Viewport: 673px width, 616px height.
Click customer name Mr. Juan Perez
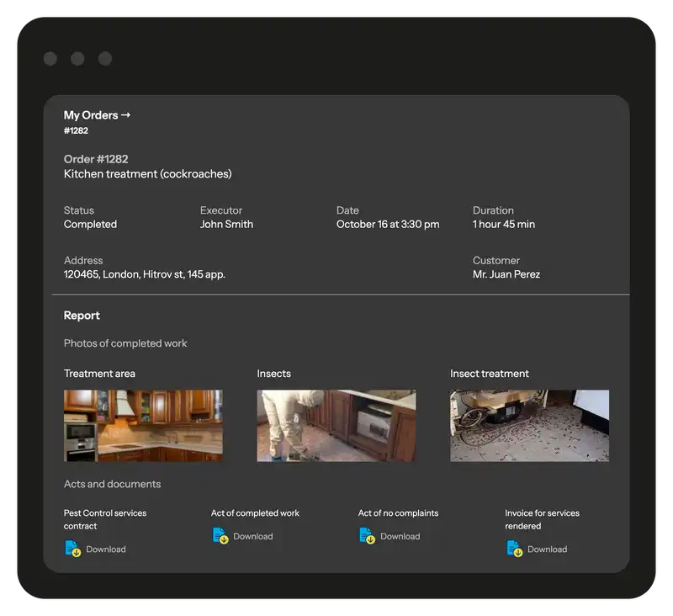(506, 274)
